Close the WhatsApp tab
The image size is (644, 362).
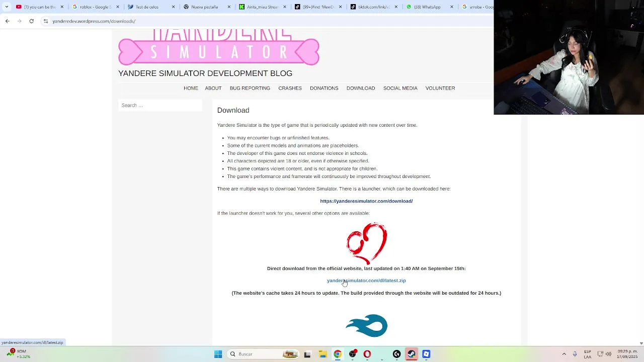point(451,7)
